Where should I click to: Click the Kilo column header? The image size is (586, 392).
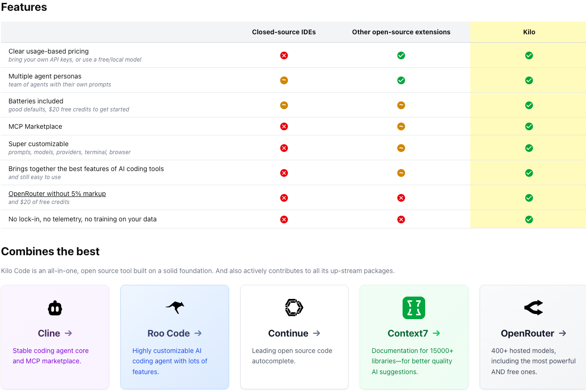[529, 32]
